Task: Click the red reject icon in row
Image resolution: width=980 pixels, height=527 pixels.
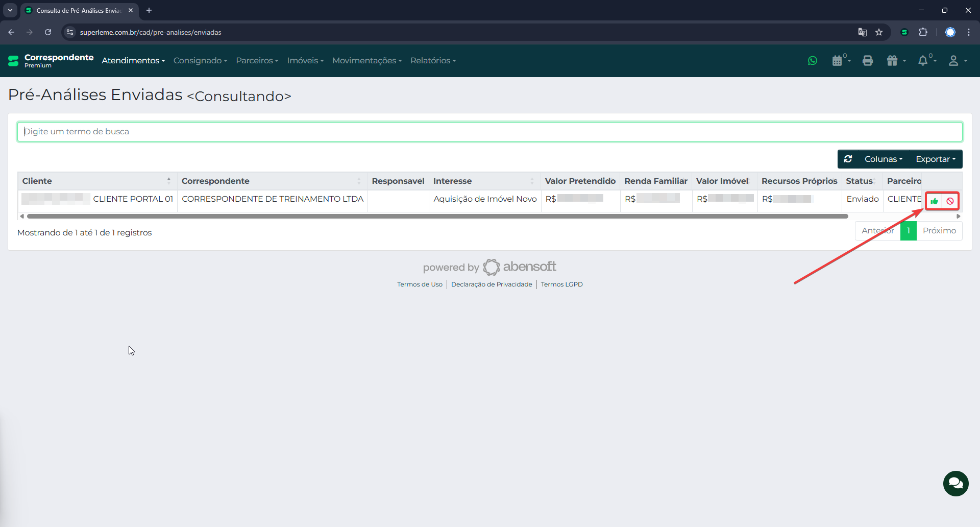Action: pos(950,201)
